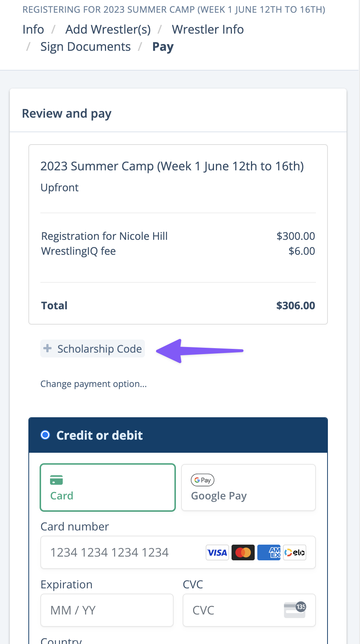The height and width of the screenshot is (644, 360).
Task: Click the Registration for Nicole Hill row
Action: (x=104, y=236)
